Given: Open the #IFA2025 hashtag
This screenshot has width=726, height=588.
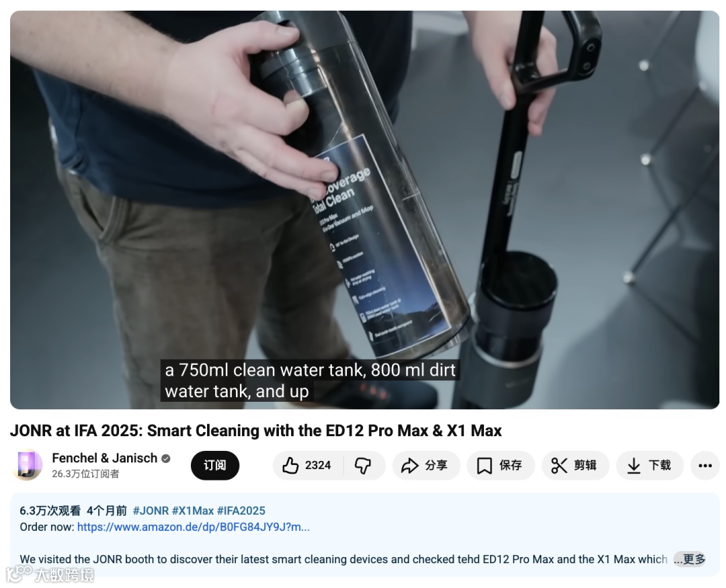Looking at the screenshot, I should click(x=241, y=511).
